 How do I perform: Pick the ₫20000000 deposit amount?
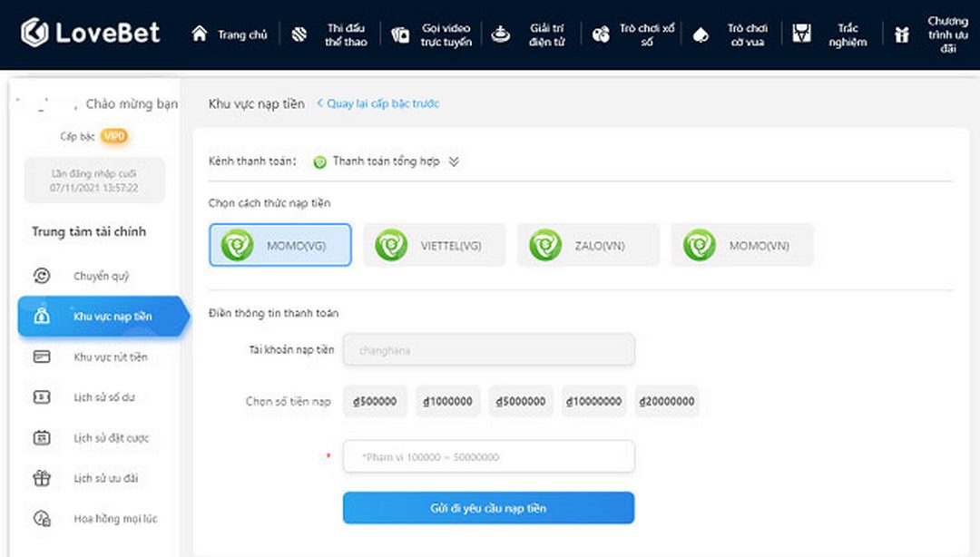[x=667, y=401]
